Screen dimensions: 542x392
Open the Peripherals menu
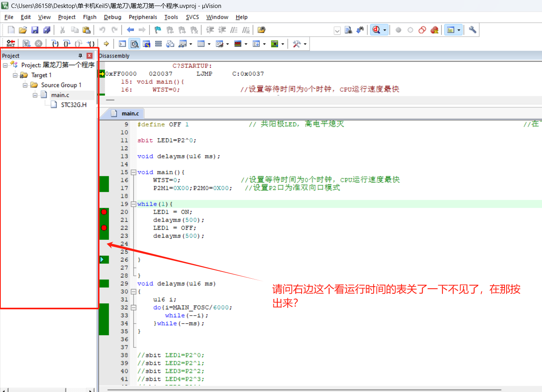143,17
